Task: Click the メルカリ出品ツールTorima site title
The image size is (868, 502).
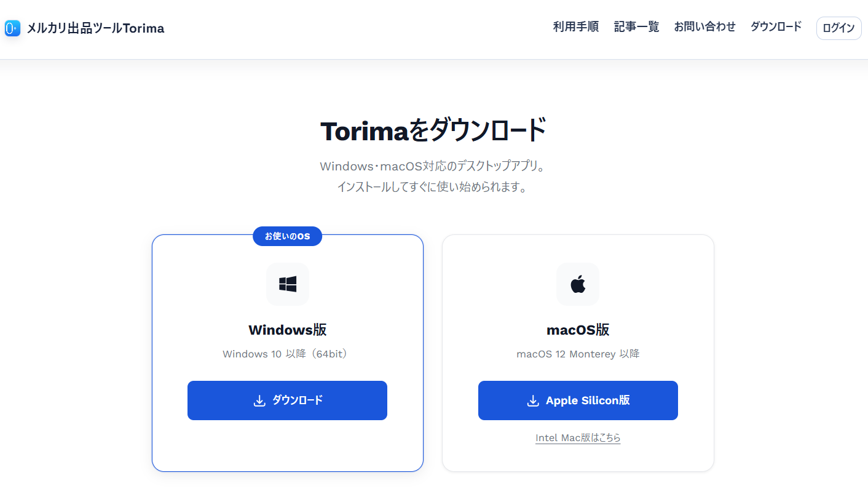Action: tap(95, 28)
